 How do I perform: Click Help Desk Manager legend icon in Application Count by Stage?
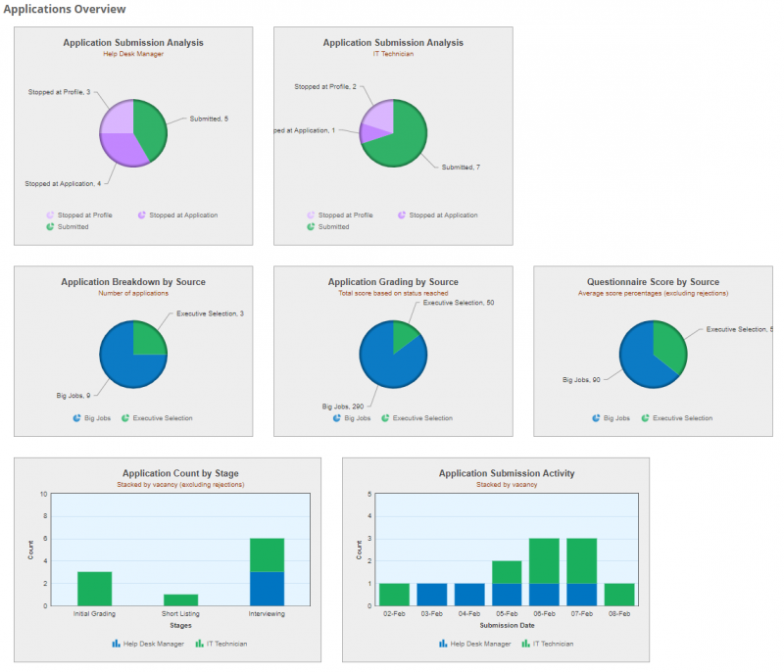(116, 644)
